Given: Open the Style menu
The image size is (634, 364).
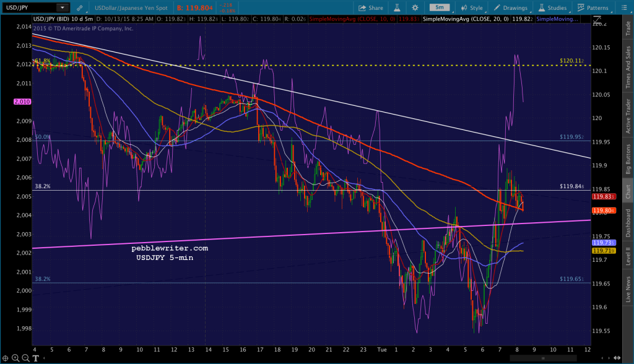Looking at the screenshot, I should click(472, 7).
